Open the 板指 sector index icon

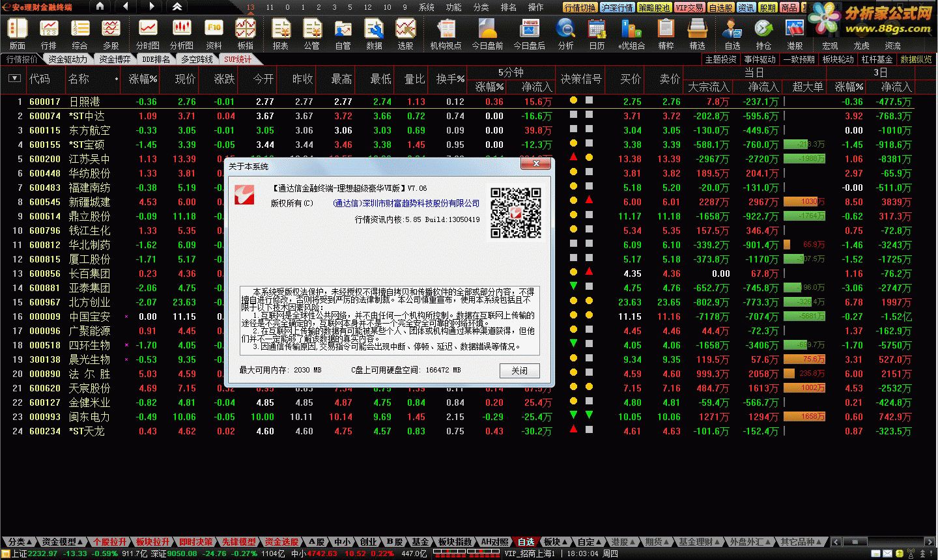(245, 34)
